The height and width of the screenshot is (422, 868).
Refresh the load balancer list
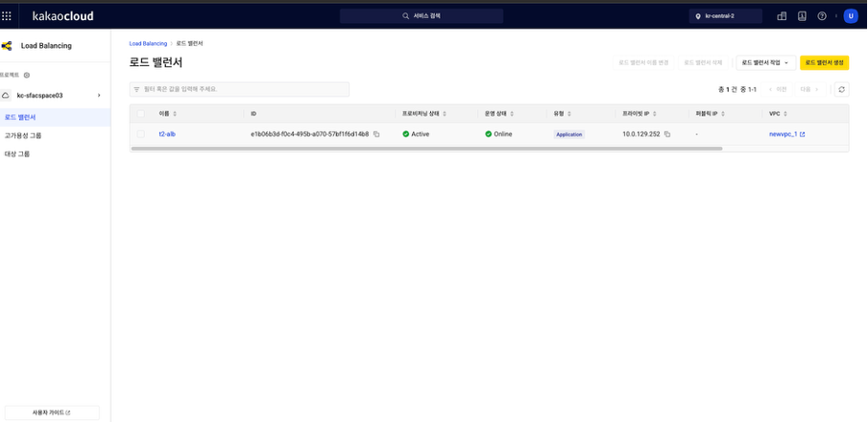pyautogui.click(x=841, y=89)
